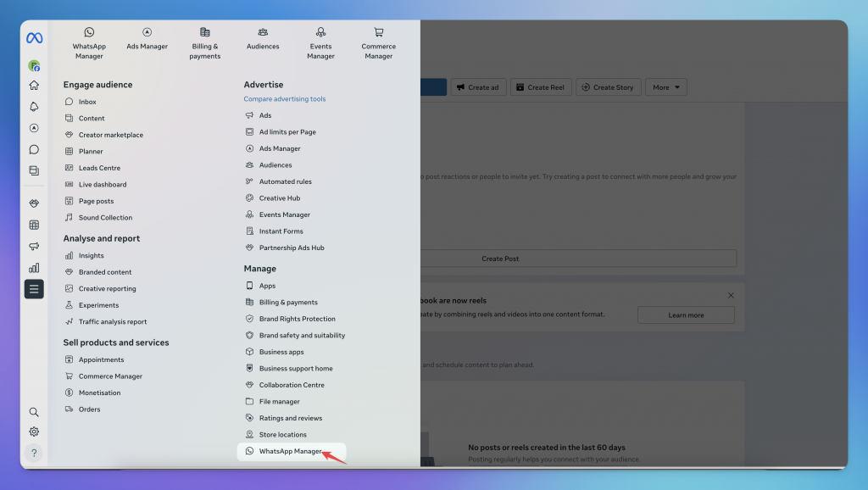Image resolution: width=868 pixels, height=490 pixels.
Task: Click the Create Post button
Action: [x=500, y=259]
